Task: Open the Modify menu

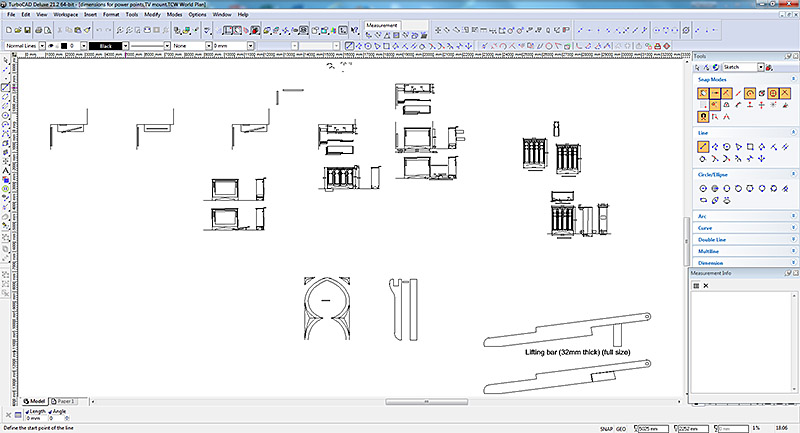Action: (150, 15)
